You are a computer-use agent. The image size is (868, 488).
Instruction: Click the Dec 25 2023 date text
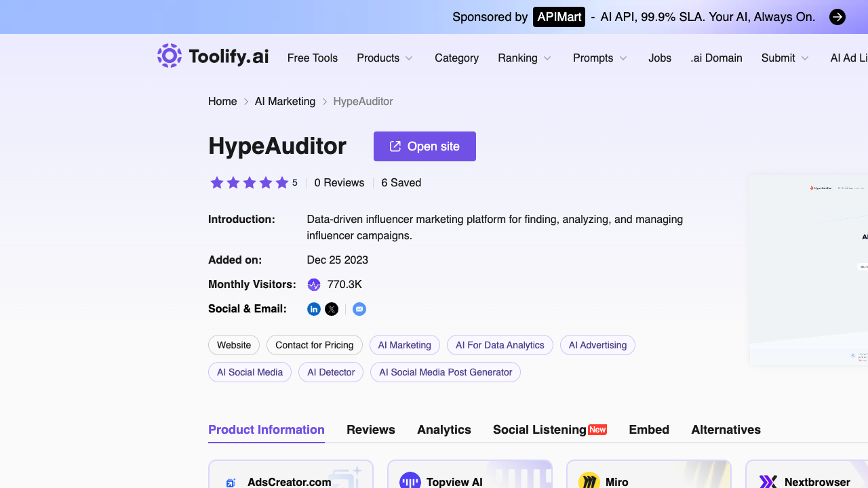[338, 260]
